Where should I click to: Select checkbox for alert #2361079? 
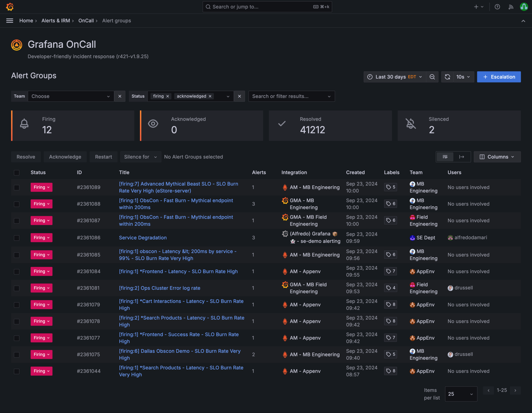click(17, 305)
